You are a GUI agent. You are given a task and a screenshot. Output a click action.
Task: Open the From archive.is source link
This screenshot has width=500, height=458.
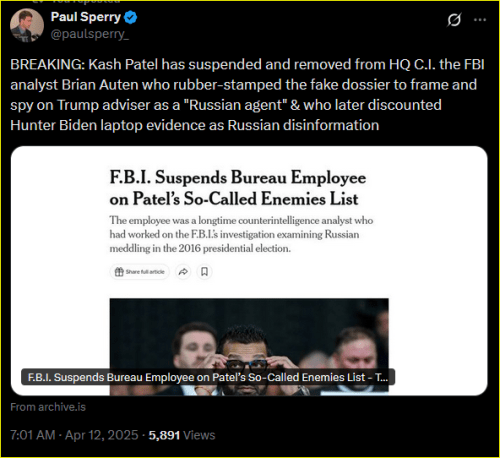tap(48, 407)
